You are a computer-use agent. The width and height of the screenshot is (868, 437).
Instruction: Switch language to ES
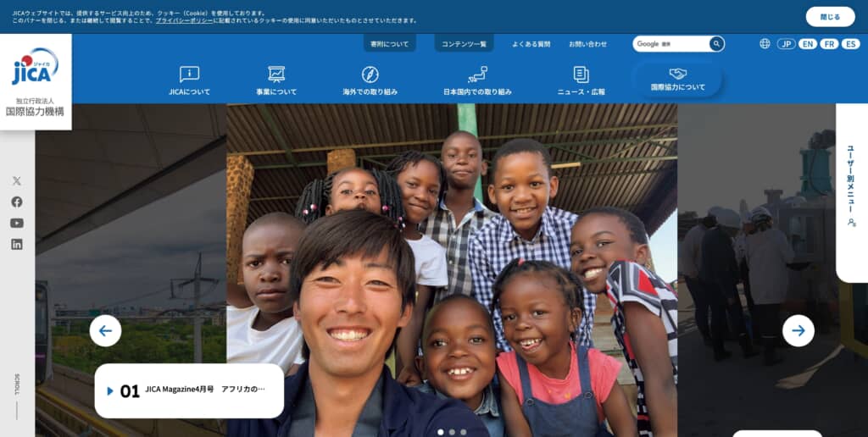coord(850,44)
